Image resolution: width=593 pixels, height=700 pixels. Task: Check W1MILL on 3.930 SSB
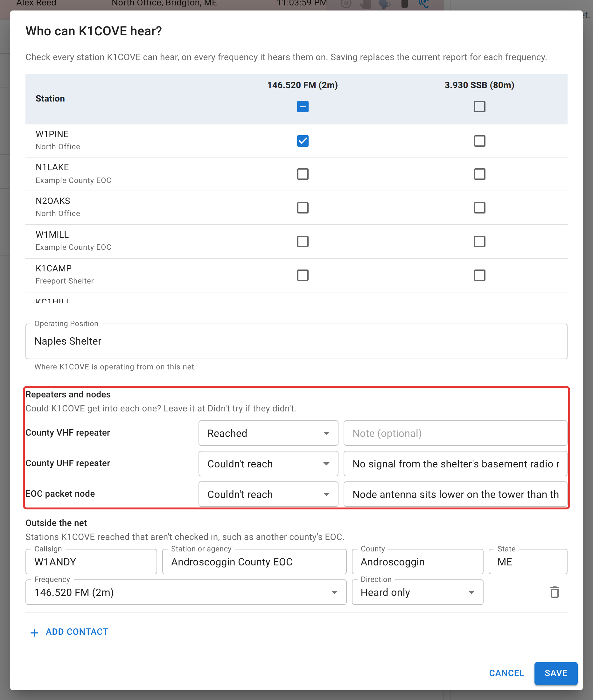[x=479, y=241]
